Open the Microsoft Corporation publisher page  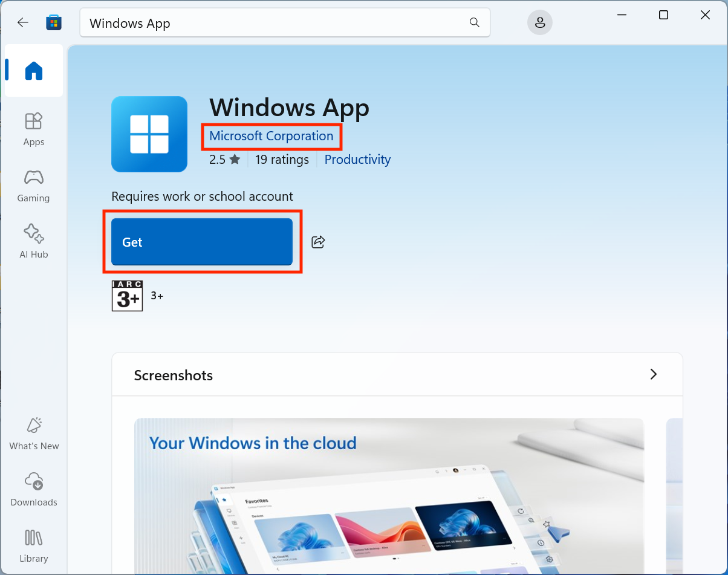tap(271, 135)
